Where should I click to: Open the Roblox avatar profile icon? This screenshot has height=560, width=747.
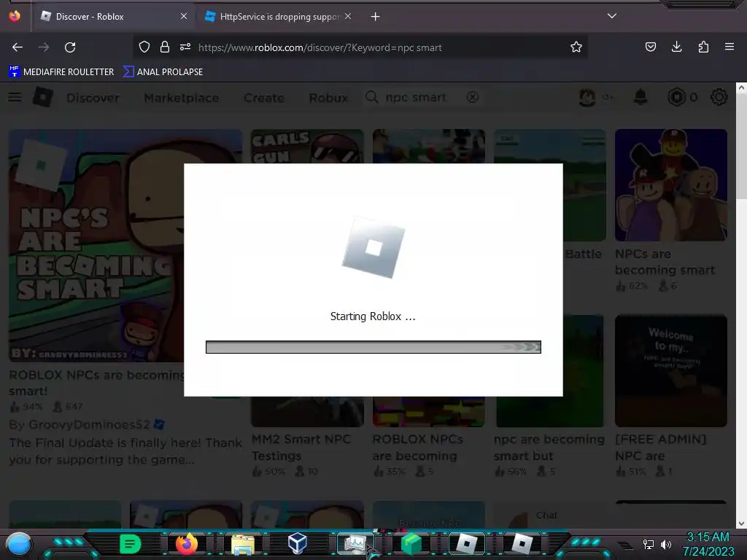tap(587, 97)
